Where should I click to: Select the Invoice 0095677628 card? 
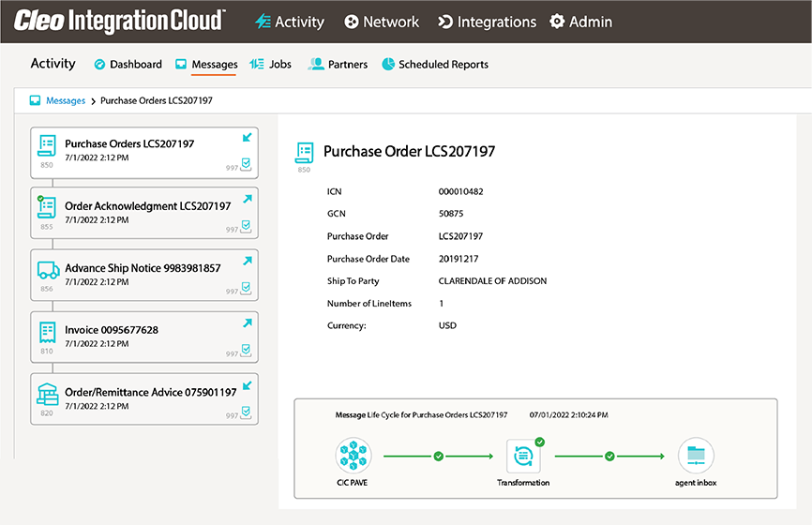tap(144, 337)
